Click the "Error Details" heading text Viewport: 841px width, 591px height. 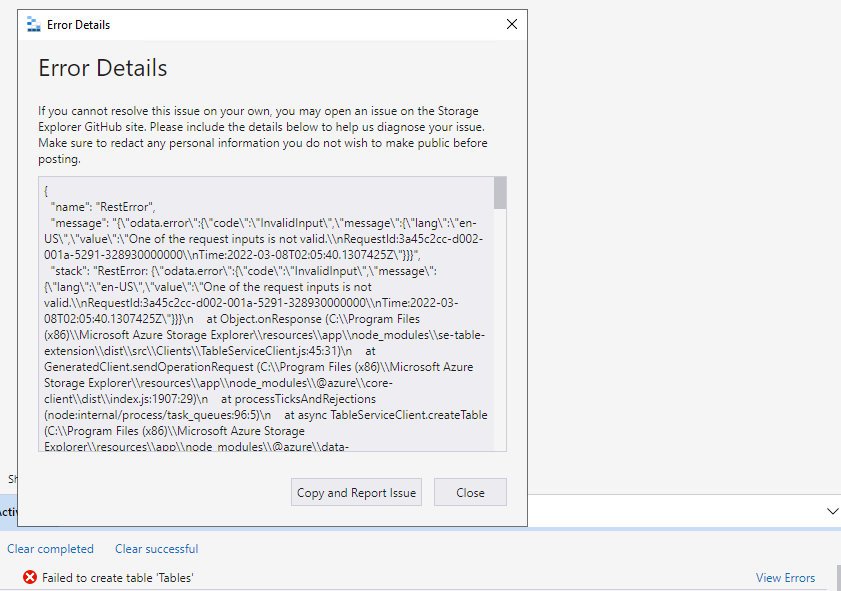coord(102,68)
